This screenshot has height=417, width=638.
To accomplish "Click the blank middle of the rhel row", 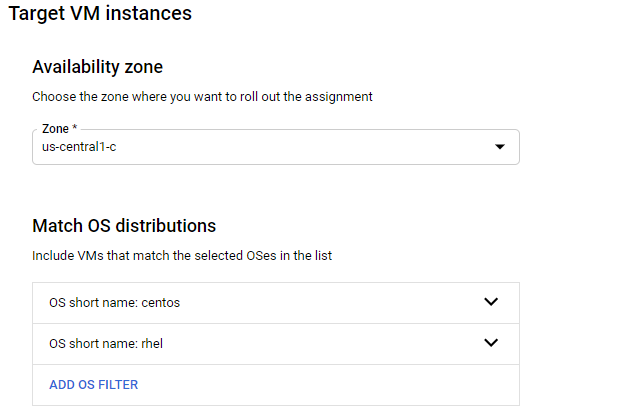I will 320,343.
